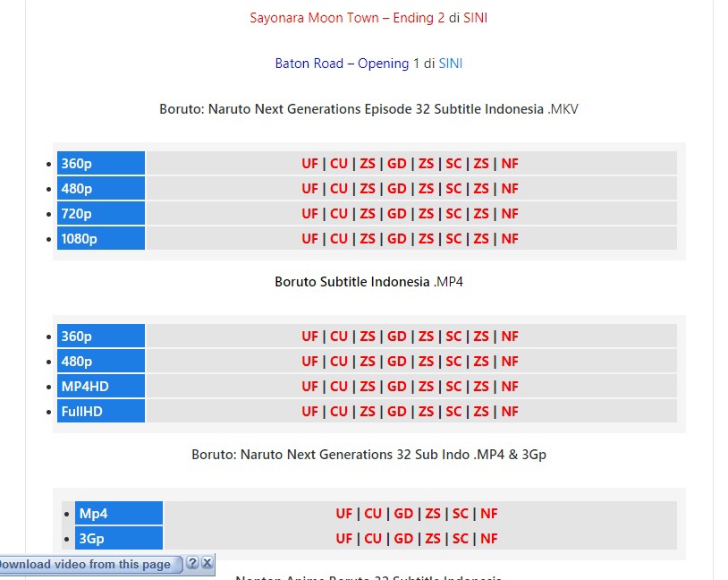Image resolution: width=728 pixels, height=580 pixels.
Task: Open CU link in the 1080p row
Action: [x=338, y=239]
